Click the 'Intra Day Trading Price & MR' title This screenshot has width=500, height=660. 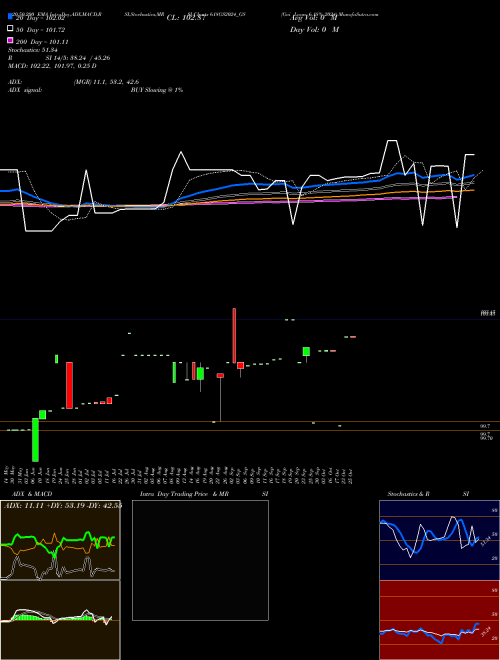click(x=184, y=494)
